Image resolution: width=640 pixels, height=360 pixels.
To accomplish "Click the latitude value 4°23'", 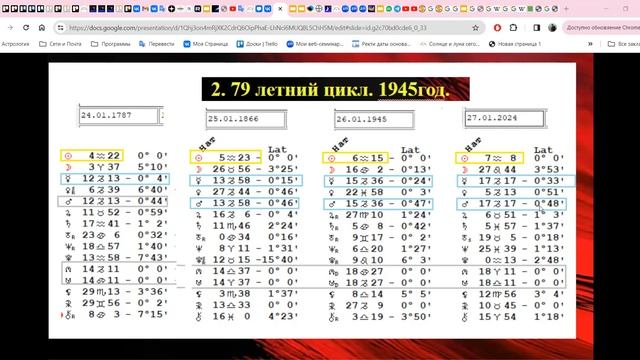I will 283,316.
